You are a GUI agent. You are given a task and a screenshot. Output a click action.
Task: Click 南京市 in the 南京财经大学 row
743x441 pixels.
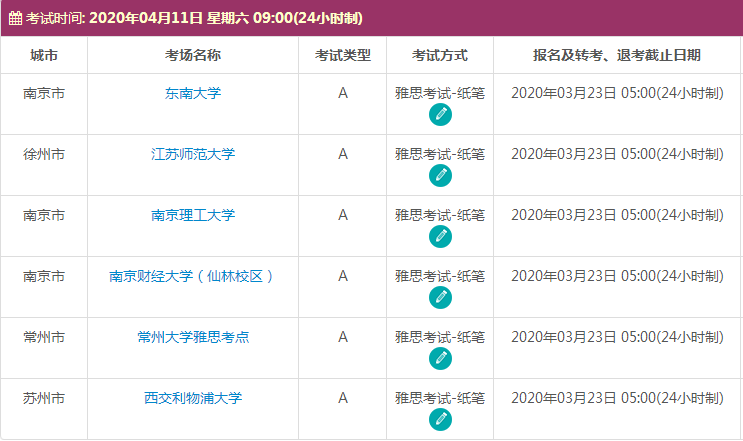(44, 276)
